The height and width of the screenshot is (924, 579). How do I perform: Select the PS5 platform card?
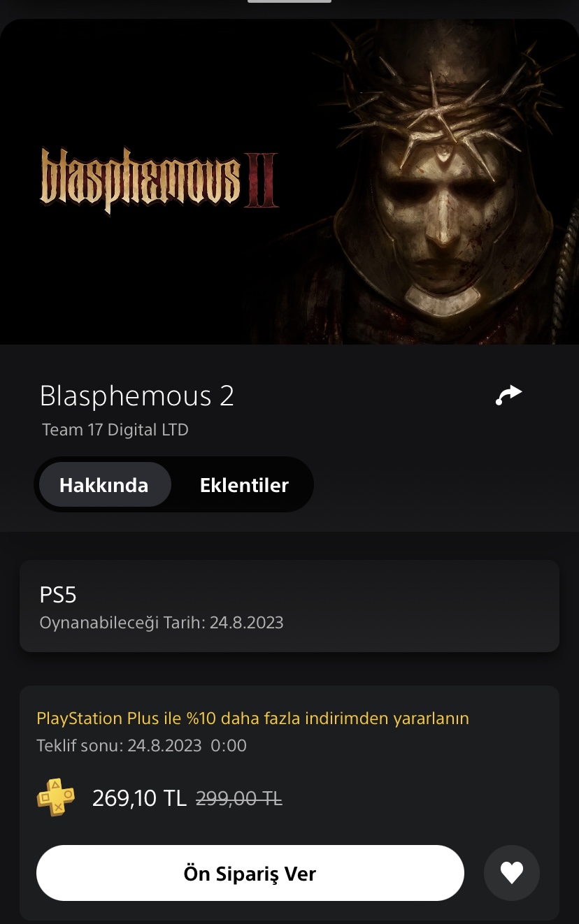pyautogui.click(x=289, y=606)
